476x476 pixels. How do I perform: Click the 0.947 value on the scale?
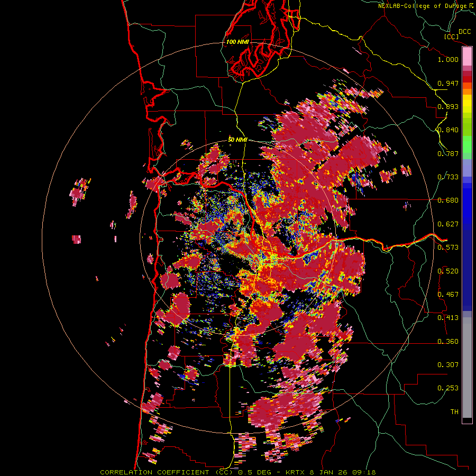(x=448, y=83)
